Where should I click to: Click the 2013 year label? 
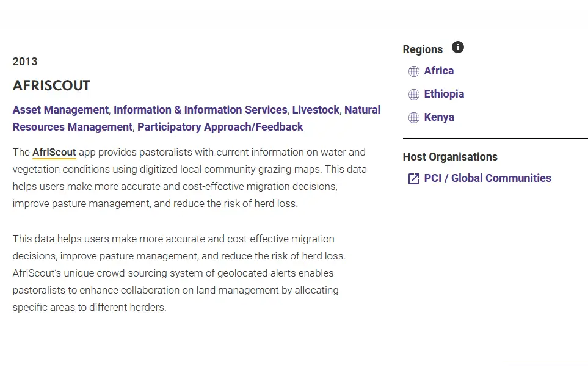click(25, 62)
